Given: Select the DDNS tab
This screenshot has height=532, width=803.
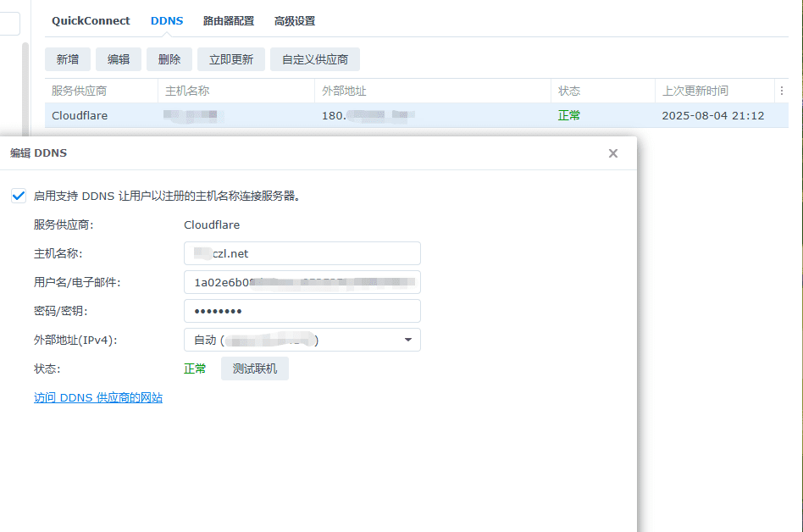Looking at the screenshot, I should 167,21.
